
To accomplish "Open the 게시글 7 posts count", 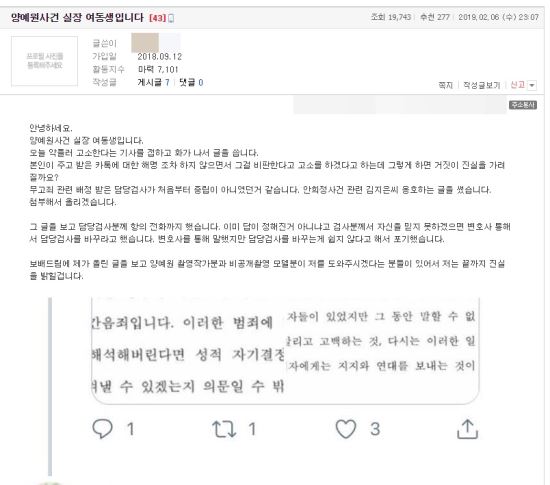I will (154, 82).
